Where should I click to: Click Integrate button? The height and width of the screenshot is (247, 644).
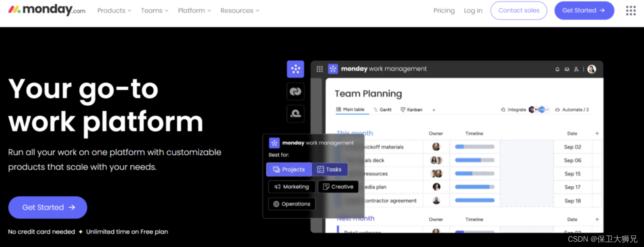tap(513, 110)
